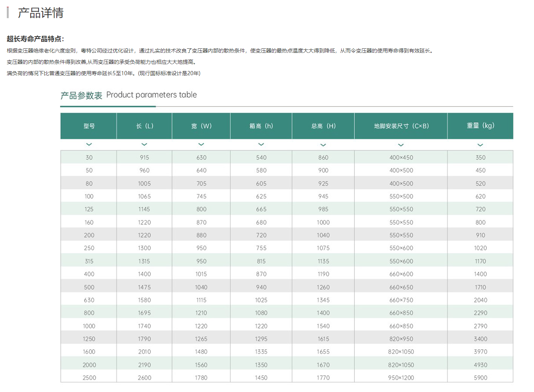The image size is (534, 392).
Task: Click tank height value 1450
Action: tap(261, 378)
